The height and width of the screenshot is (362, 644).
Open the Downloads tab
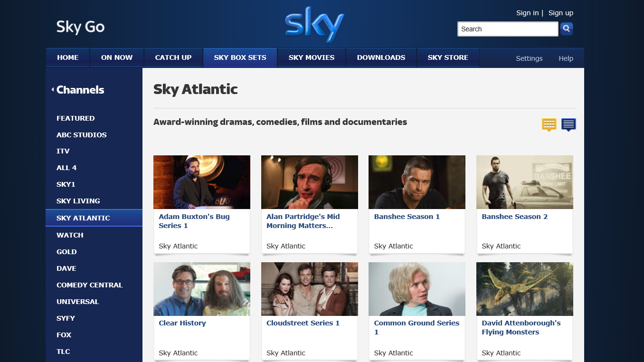(381, 57)
